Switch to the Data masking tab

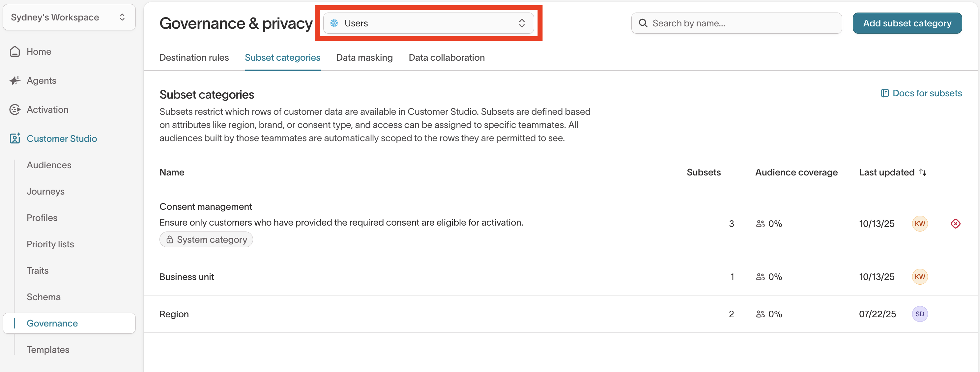[364, 57]
